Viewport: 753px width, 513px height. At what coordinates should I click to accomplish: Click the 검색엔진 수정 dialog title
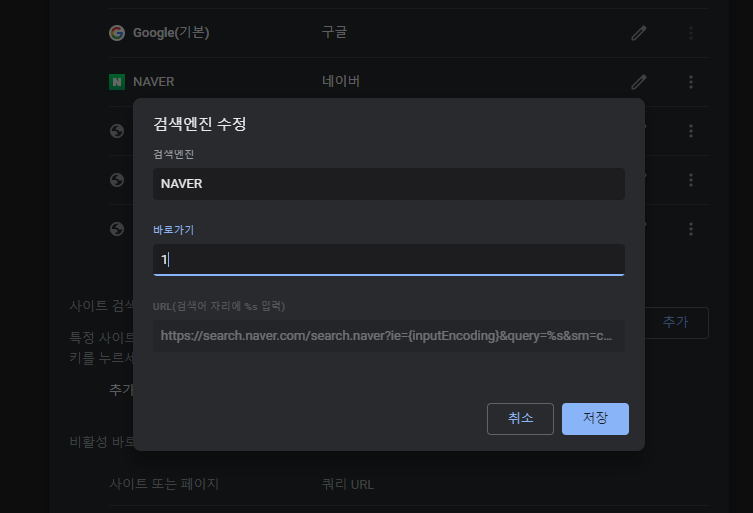pyautogui.click(x=200, y=124)
